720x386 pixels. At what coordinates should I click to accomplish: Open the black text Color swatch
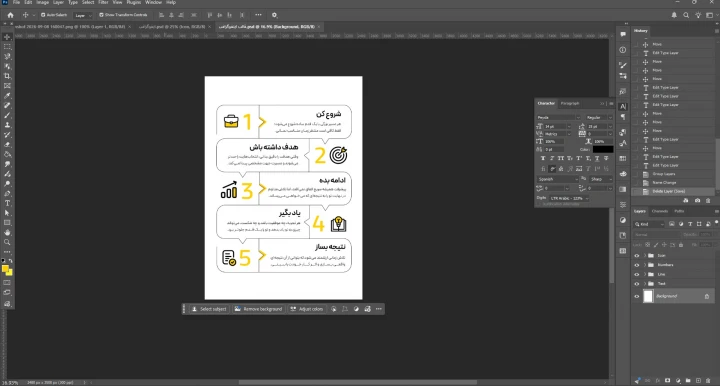click(x=602, y=149)
